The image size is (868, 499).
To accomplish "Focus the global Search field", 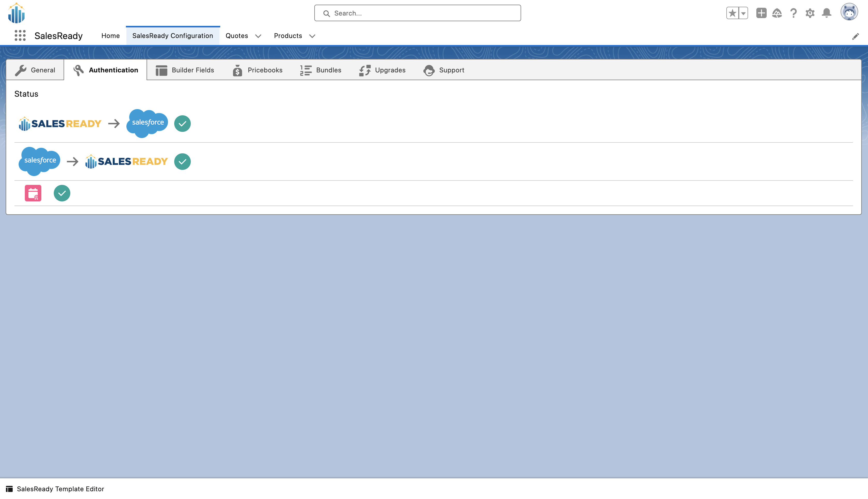I will [417, 13].
